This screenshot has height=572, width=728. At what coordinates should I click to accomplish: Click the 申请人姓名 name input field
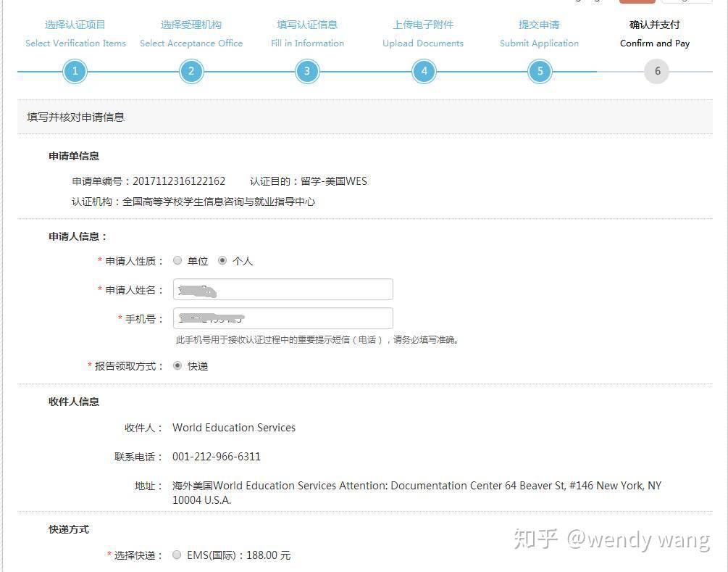pos(283,289)
